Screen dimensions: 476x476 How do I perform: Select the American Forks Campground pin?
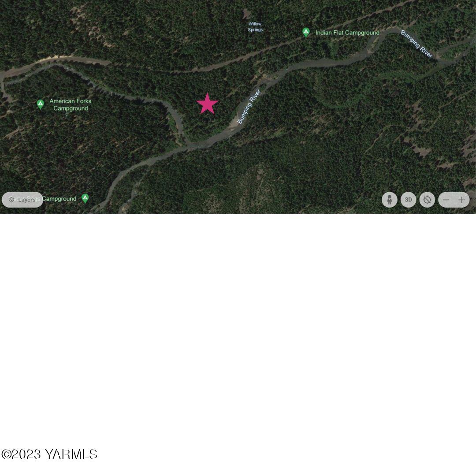click(41, 104)
